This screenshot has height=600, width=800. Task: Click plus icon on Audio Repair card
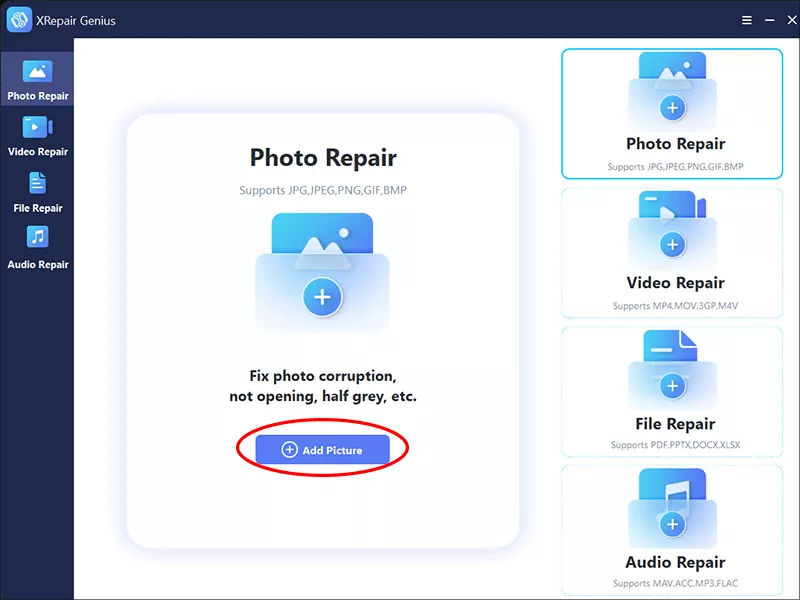pos(672,524)
